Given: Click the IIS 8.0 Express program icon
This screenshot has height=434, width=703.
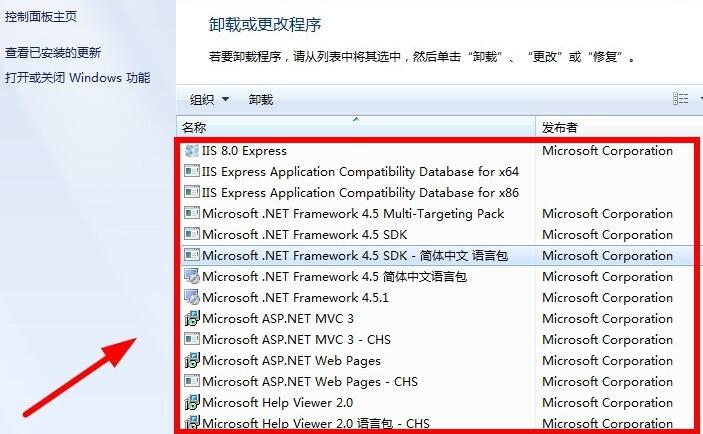Looking at the screenshot, I should [192, 151].
